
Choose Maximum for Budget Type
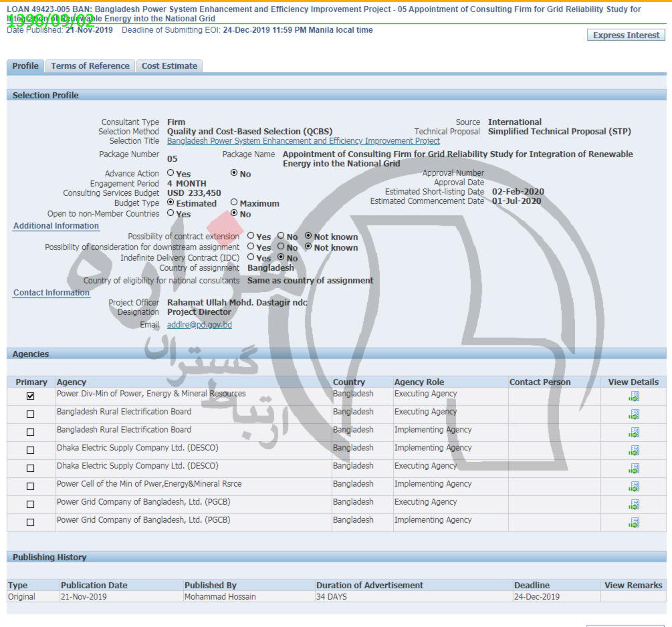[234, 203]
